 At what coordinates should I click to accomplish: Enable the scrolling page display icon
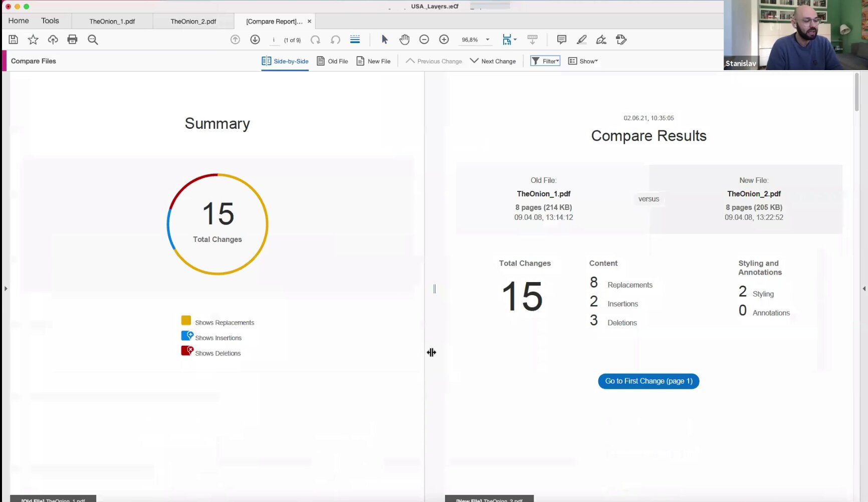(x=355, y=40)
